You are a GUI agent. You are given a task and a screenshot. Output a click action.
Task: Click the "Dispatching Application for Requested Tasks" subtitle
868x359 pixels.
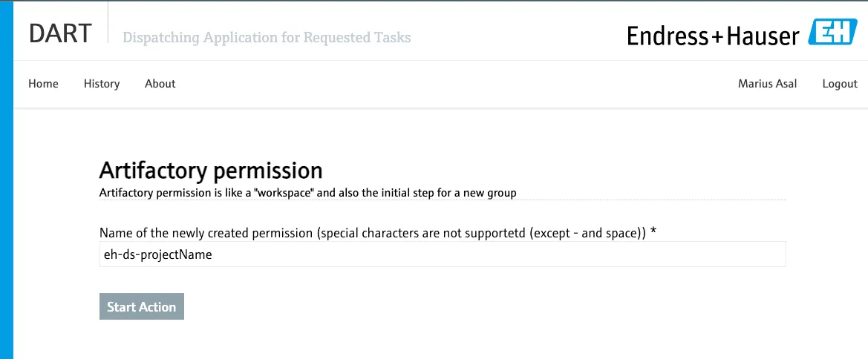tap(267, 37)
